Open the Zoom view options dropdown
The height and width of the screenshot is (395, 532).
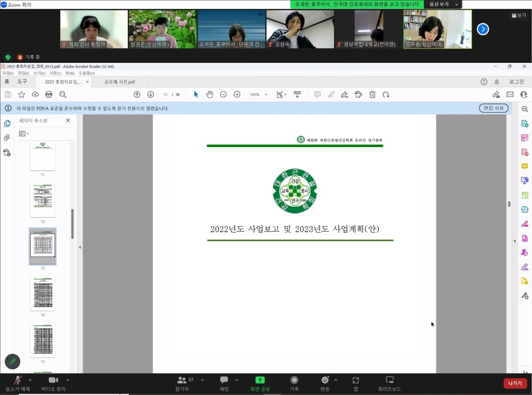click(444, 4)
